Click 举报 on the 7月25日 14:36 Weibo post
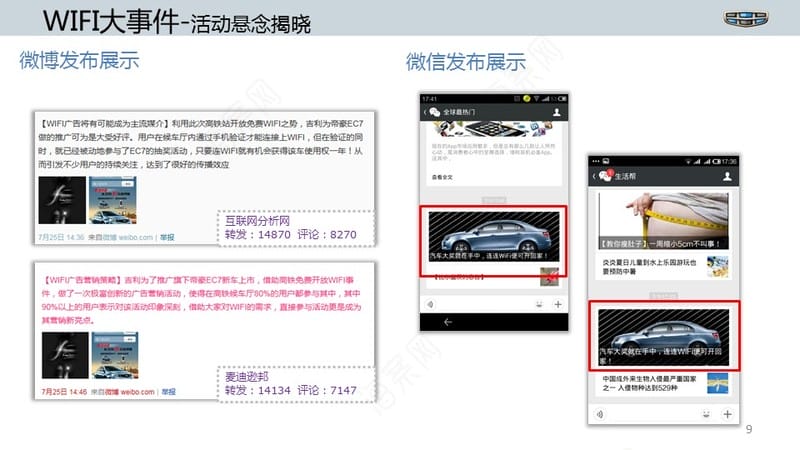 tap(167, 237)
